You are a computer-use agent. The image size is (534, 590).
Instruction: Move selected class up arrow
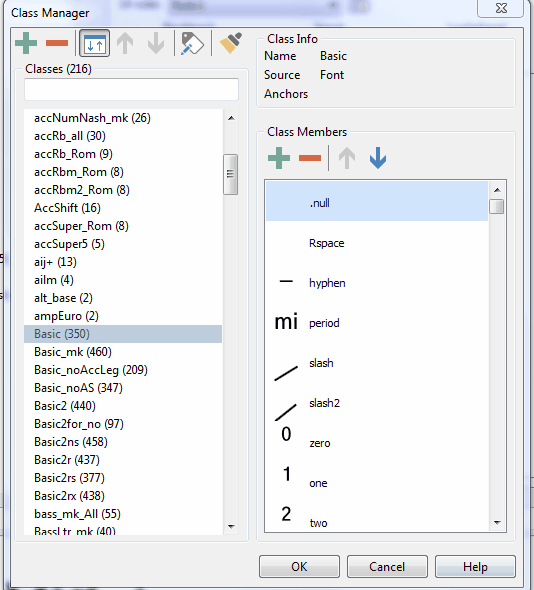(x=125, y=43)
